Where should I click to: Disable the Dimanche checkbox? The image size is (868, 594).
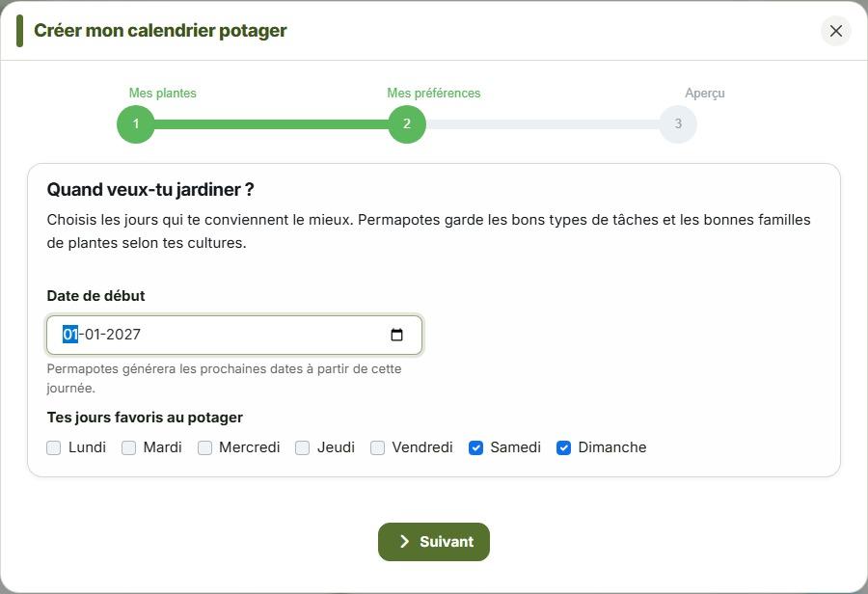(x=563, y=447)
